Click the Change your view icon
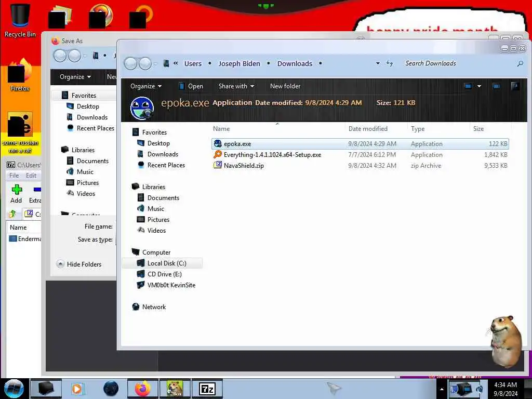 click(x=468, y=86)
